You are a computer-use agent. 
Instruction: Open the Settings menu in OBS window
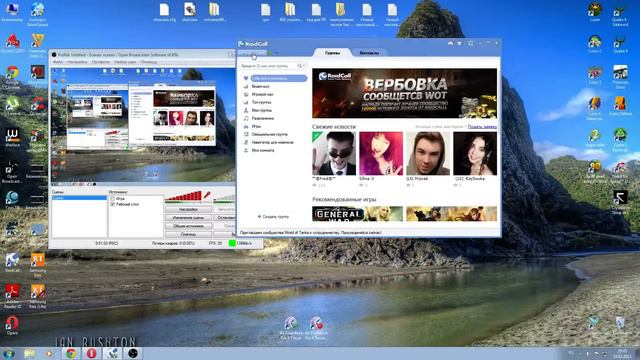click(x=77, y=62)
